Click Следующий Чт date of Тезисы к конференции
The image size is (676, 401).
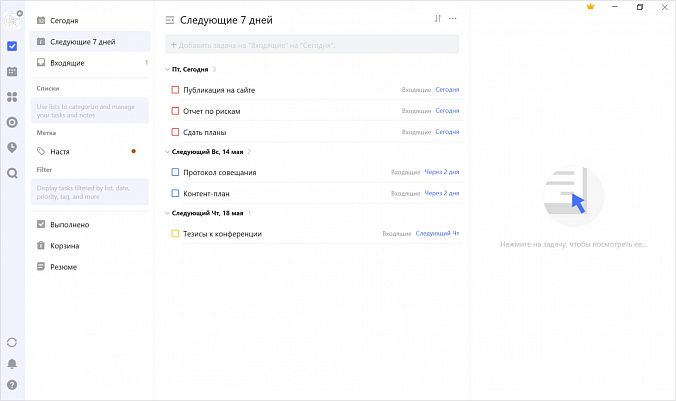pyautogui.click(x=438, y=233)
